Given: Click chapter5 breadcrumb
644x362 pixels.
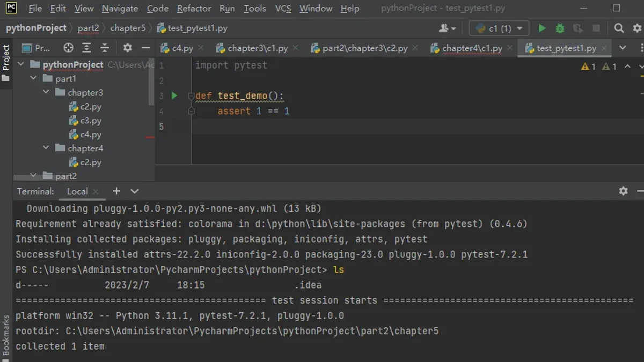Looking at the screenshot, I should pyautogui.click(x=128, y=28).
